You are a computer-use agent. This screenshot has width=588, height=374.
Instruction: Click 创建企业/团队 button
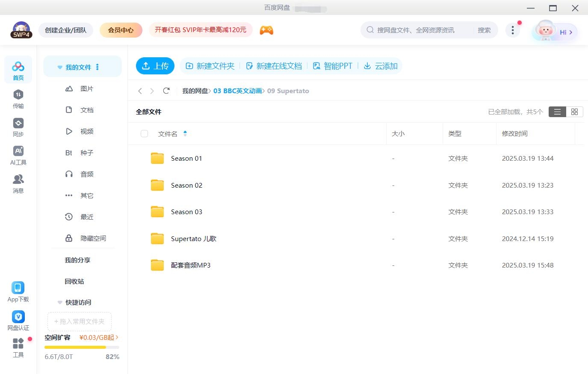coord(66,30)
